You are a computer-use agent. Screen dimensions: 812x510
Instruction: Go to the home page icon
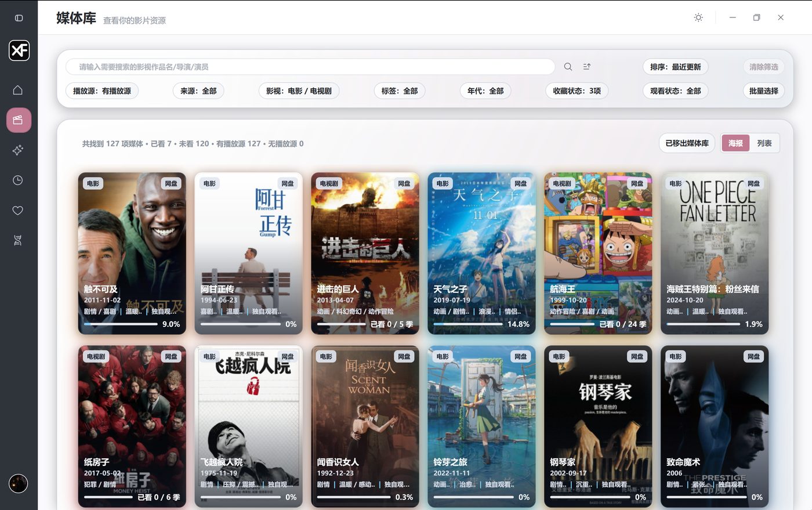click(x=18, y=90)
